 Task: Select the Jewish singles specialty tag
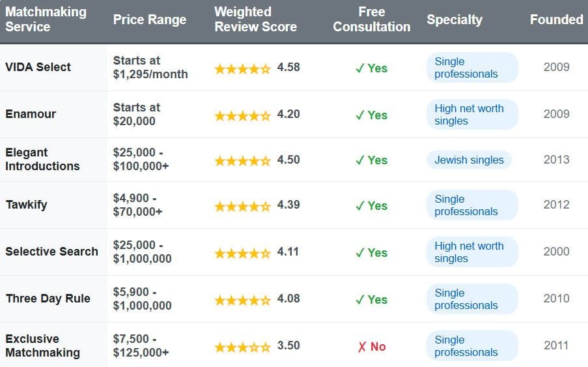(x=469, y=160)
